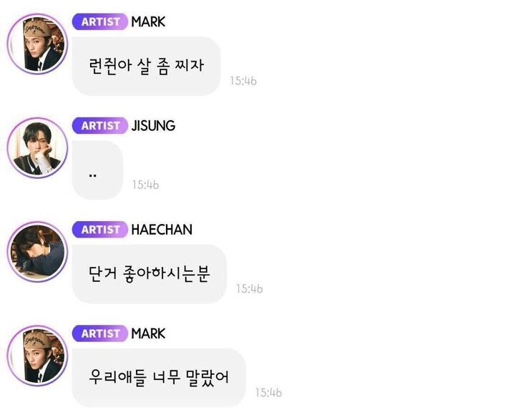Open Haechan's profile picture
This screenshot has width=515, height=420.
[x=37, y=252]
